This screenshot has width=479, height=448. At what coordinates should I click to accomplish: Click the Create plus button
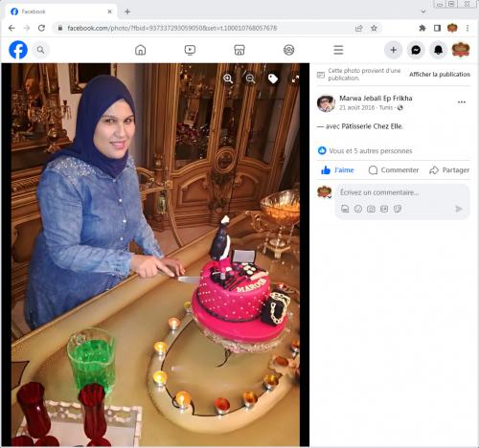tap(394, 50)
